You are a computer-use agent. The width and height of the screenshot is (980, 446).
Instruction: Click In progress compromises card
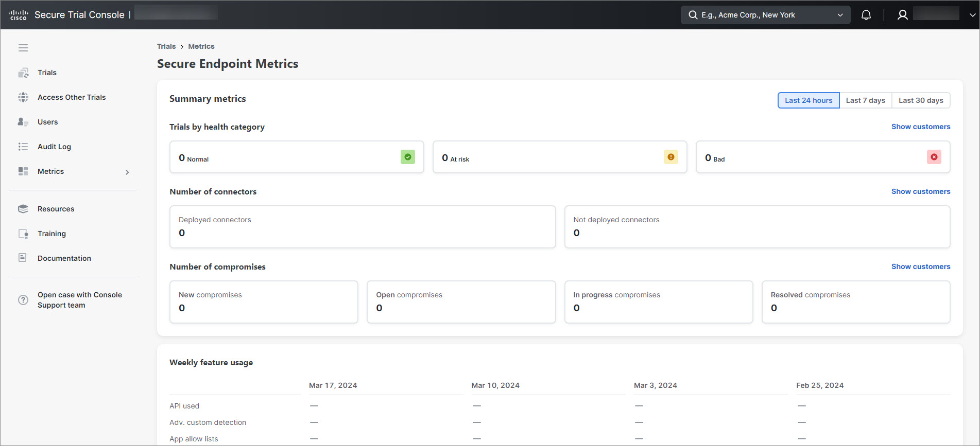(x=659, y=302)
